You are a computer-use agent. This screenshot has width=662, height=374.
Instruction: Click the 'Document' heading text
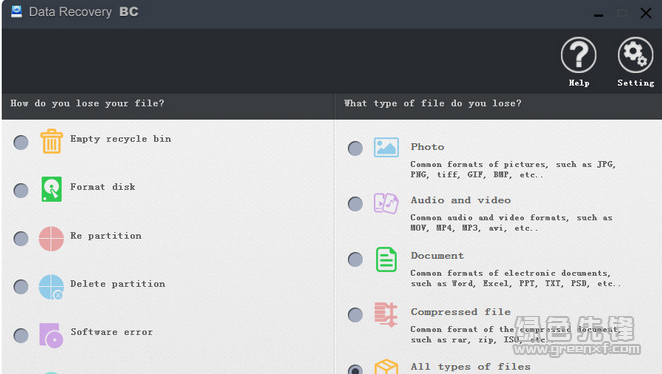click(437, 256)
